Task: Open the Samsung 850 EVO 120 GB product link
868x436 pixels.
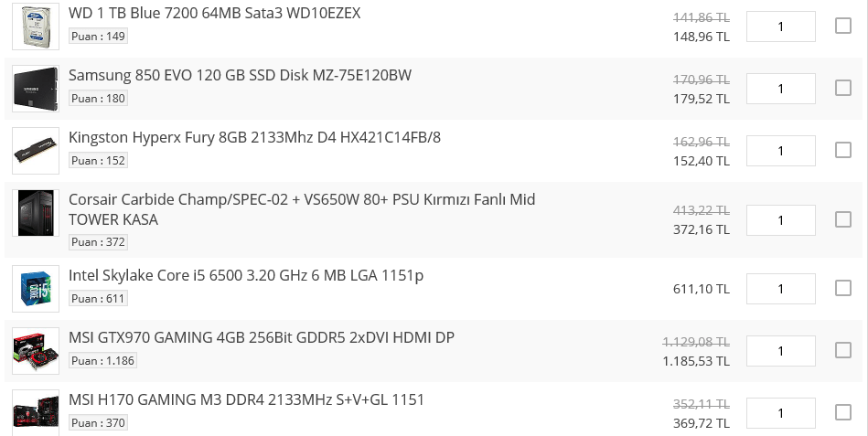Action: point(240,75)
